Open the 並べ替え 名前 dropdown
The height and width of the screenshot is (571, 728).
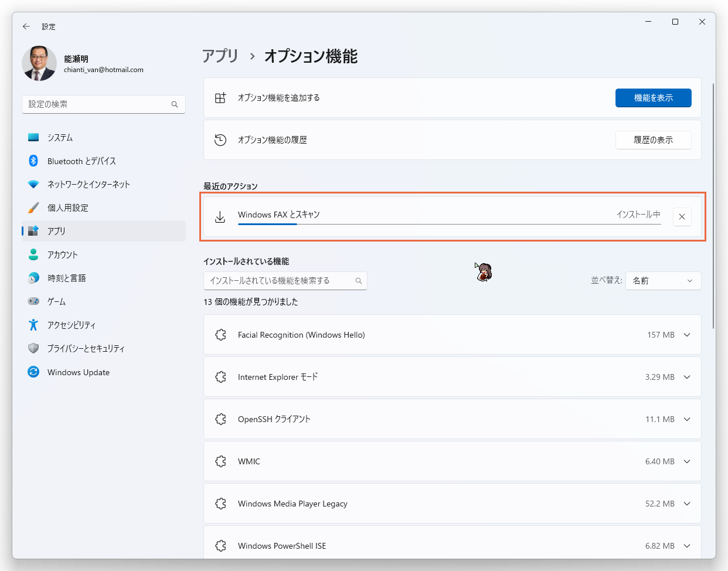pyautogui.click(x=664, y=281)
